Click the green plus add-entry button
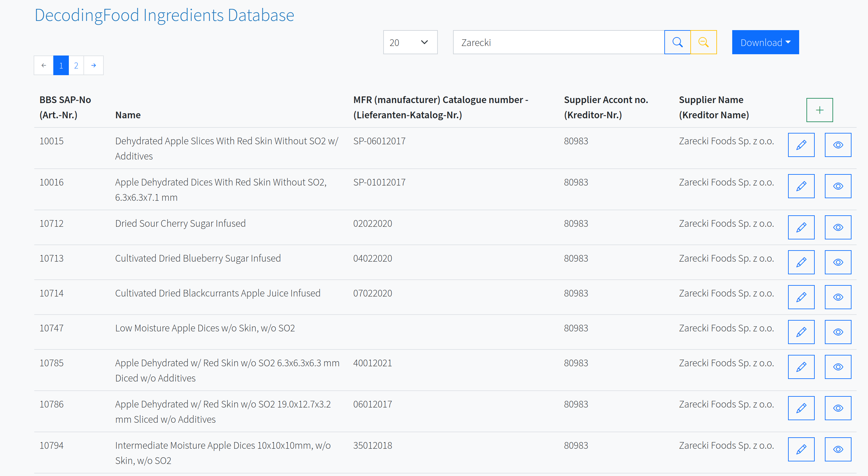The height and width of the screenshot is (476, 868). point(819,110)
